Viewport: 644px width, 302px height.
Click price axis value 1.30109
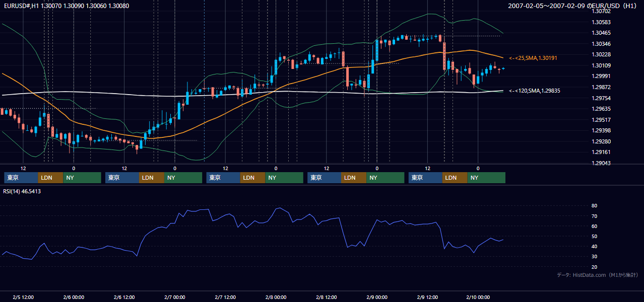601,65
